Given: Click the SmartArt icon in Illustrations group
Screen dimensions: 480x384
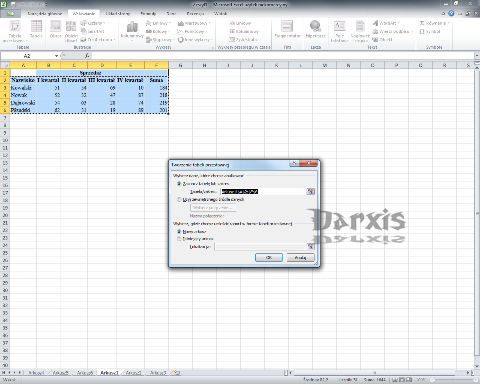Looking at the screenshot, I should point(83,31).
